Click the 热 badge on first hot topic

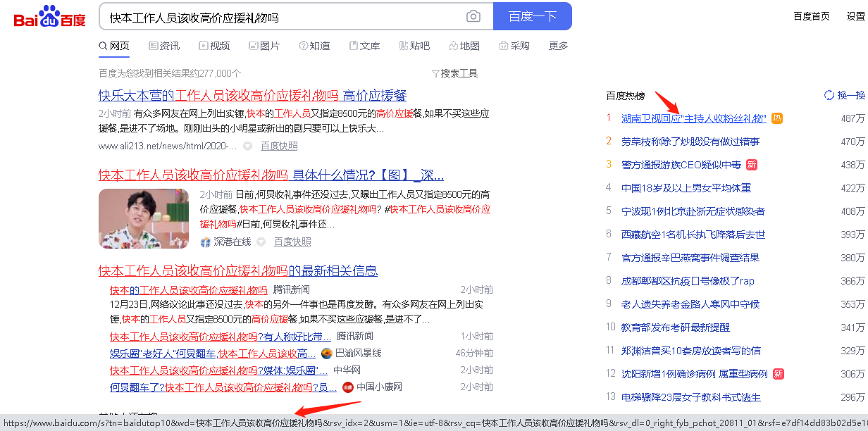[x=777, y=118]
